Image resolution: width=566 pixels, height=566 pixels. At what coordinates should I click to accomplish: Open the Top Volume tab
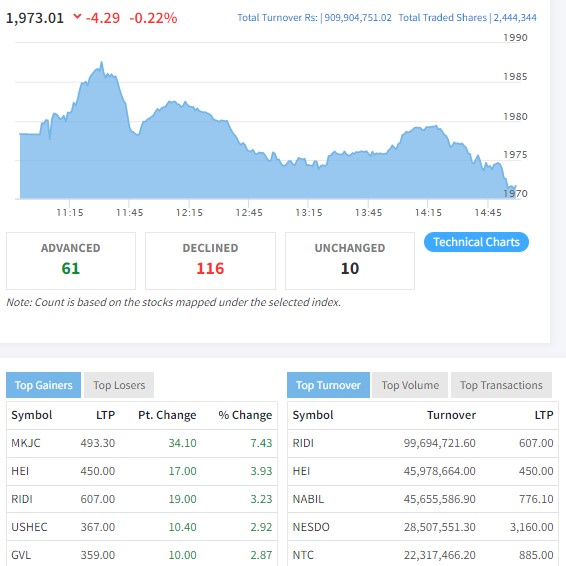pyautogui.click(x=410, y=385)
